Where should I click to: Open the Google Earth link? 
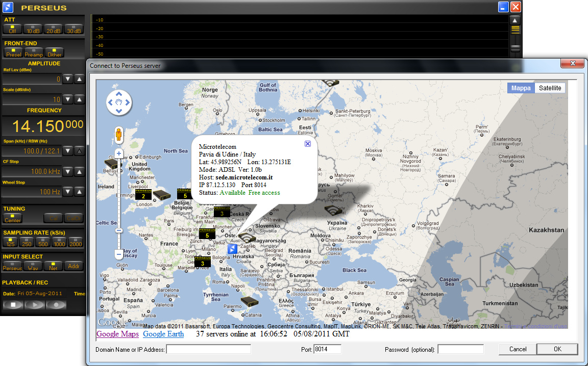pyautogui.click(x=163, y=334)
